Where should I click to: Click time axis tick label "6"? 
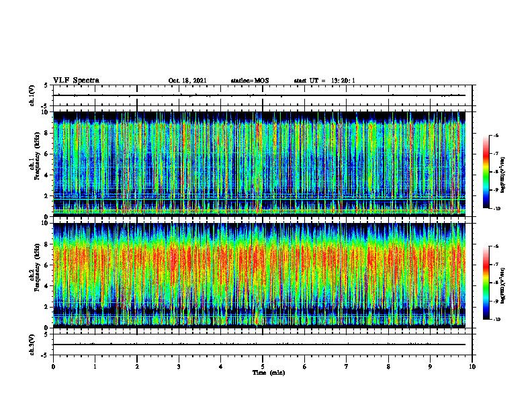tap(305, 367)
